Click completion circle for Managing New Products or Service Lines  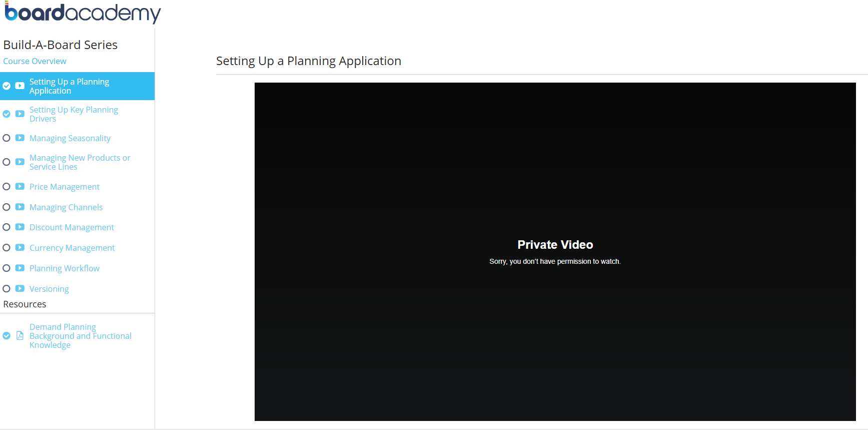[x=7, y=162]
